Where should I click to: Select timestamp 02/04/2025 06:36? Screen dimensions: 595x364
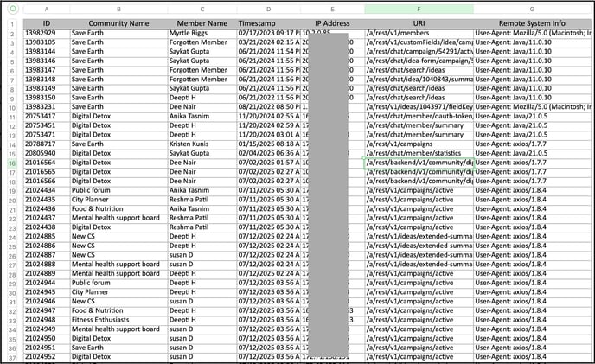pos(269,153)
